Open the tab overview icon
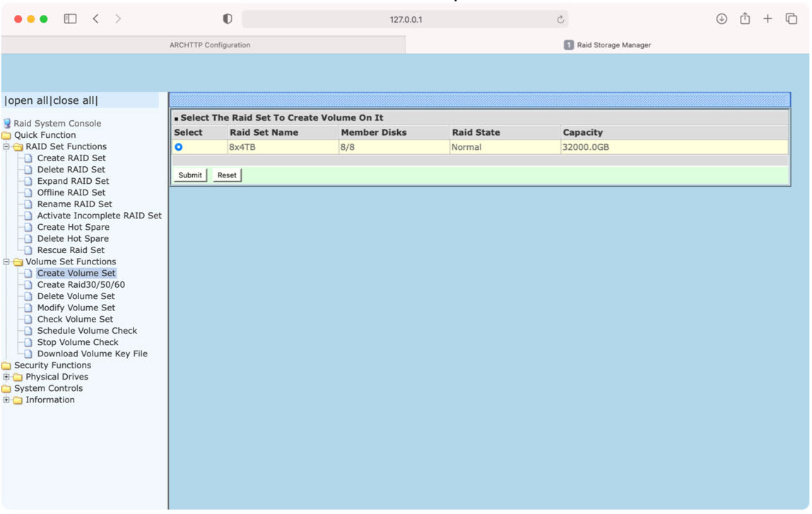 (x=791, y=18)
